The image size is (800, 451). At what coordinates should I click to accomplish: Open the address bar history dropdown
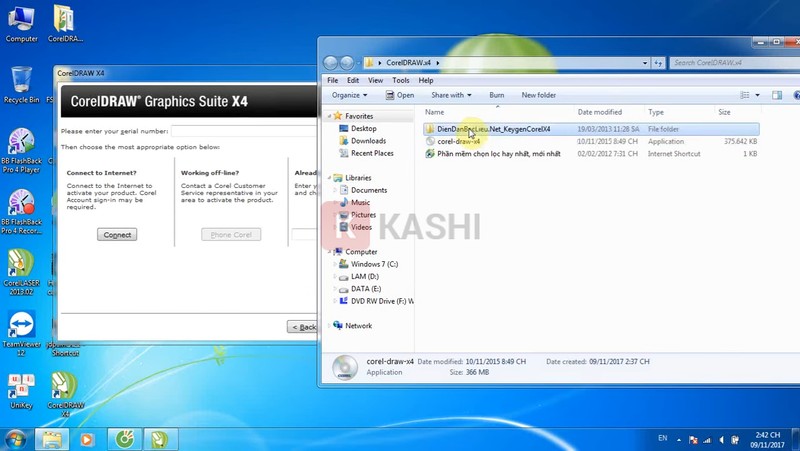pos(645,63)
